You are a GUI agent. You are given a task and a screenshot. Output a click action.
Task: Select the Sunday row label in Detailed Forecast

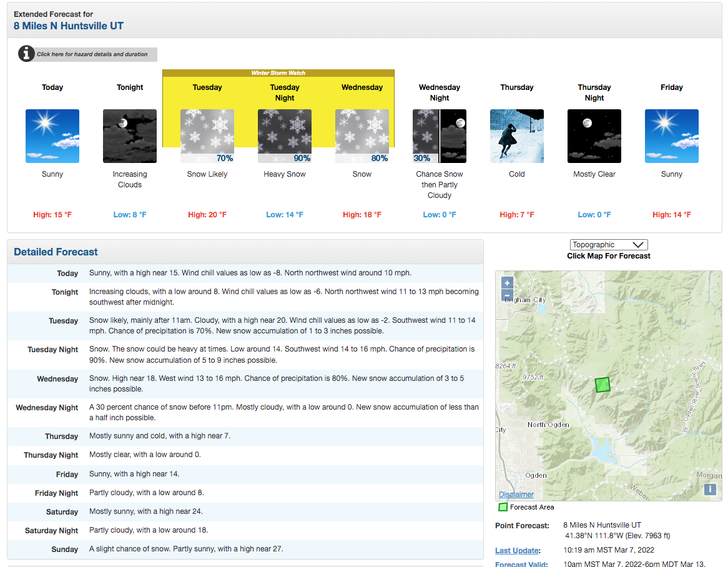[64, 550]
